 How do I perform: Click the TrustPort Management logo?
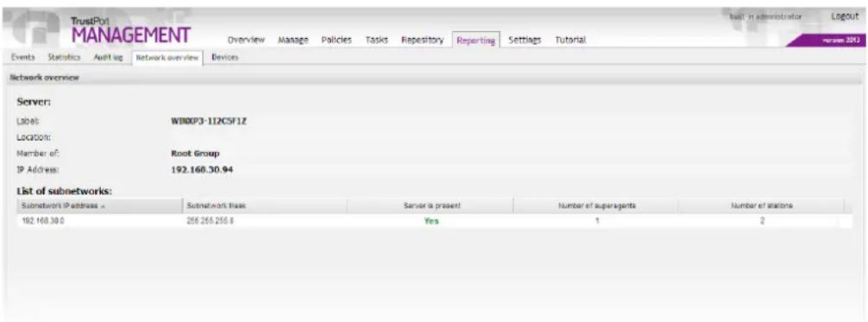130,31
